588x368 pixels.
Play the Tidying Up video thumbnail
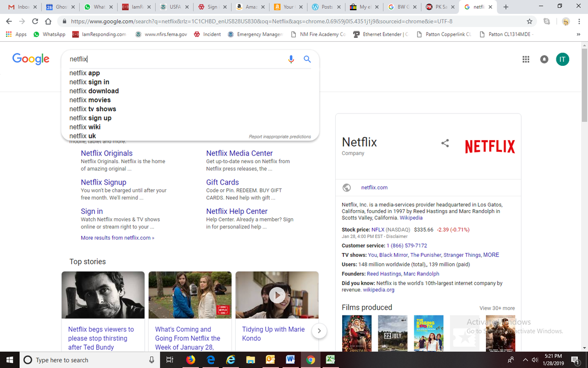coord(277,295)
